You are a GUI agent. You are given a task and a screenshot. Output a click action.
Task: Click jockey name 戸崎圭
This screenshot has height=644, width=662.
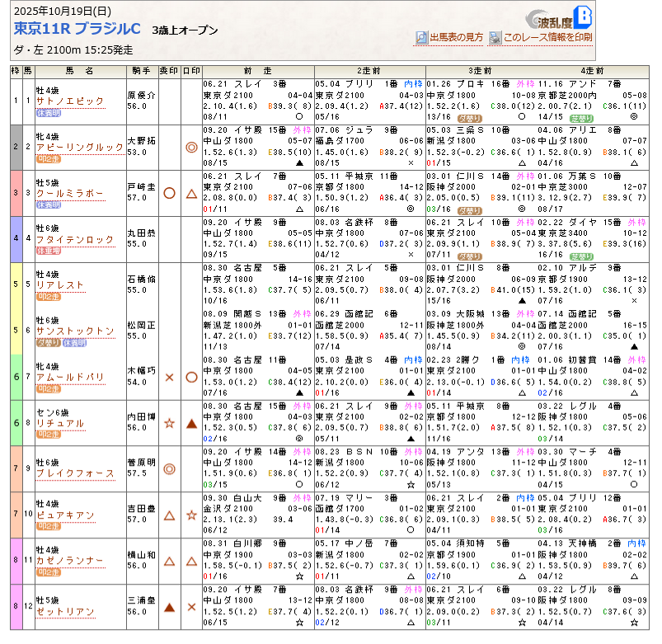[142, 187]
